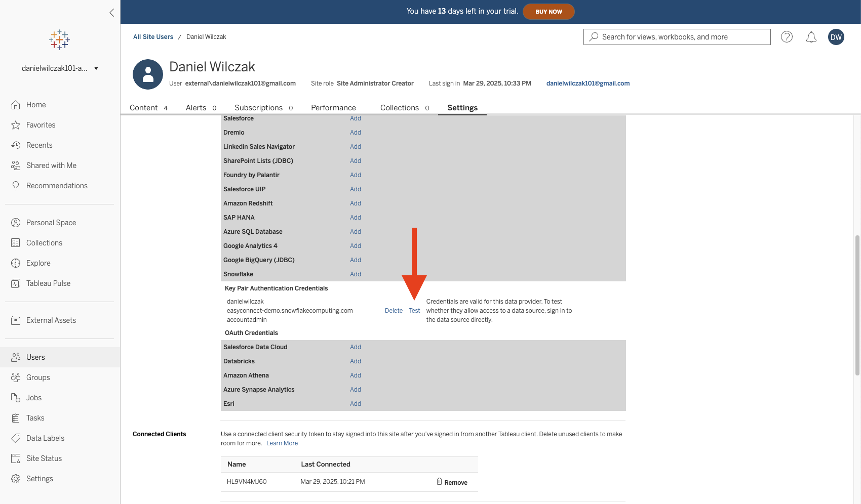The width and height of the screenshot is (861, 504).
Task: Open the Users icon in the sidebar
Action: pyautogui.click(x=16, y=357)
